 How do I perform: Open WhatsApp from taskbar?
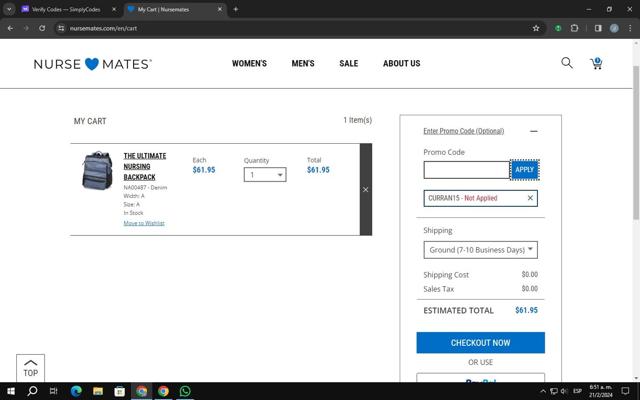pos(185,391)
